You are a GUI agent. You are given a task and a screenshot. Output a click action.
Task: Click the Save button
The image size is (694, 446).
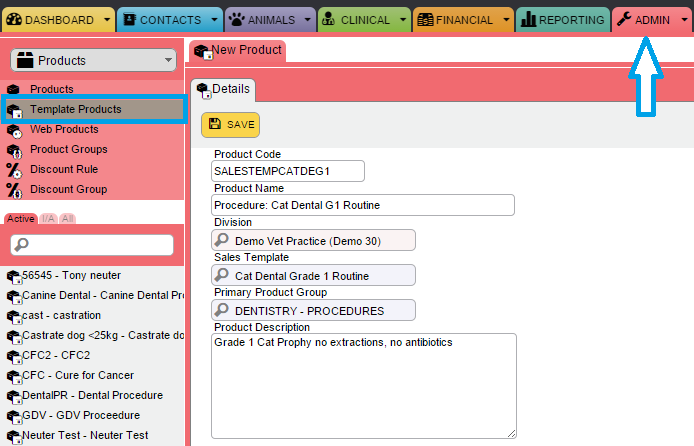point(231,125)
